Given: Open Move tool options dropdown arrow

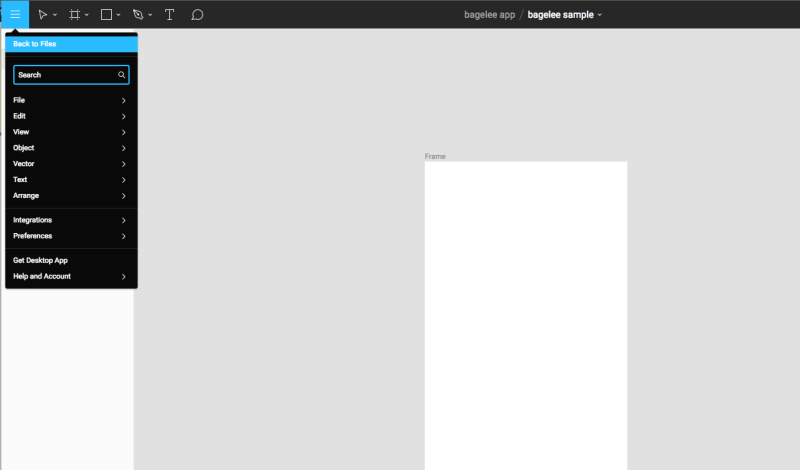Looking at the screenshot, I should tap(55, 15).
